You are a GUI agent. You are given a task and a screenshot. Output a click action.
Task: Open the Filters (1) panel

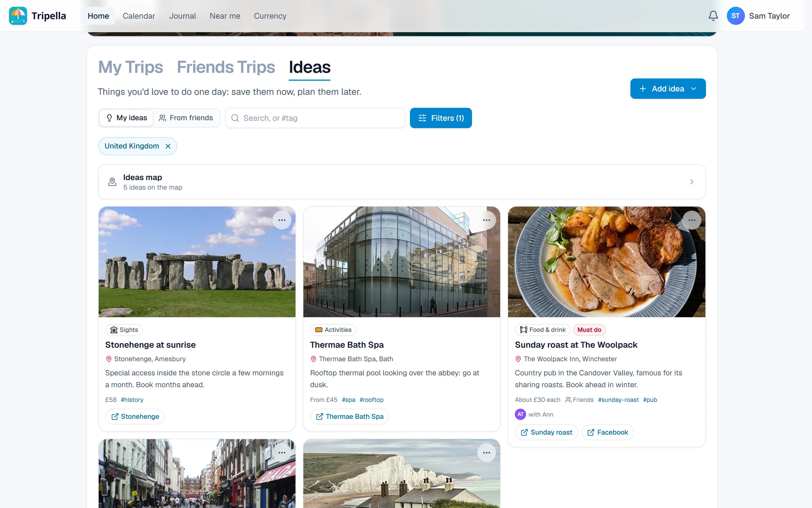point(441,118)
